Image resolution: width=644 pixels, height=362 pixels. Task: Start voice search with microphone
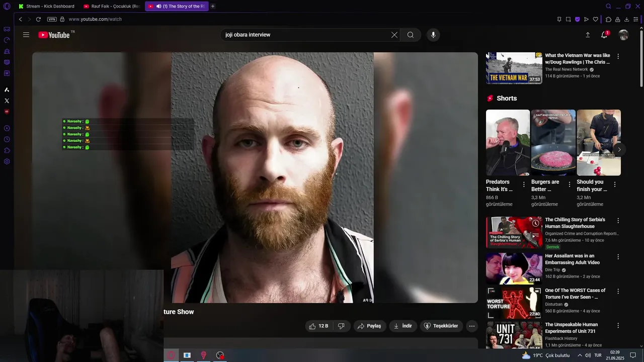coord(433,35)
